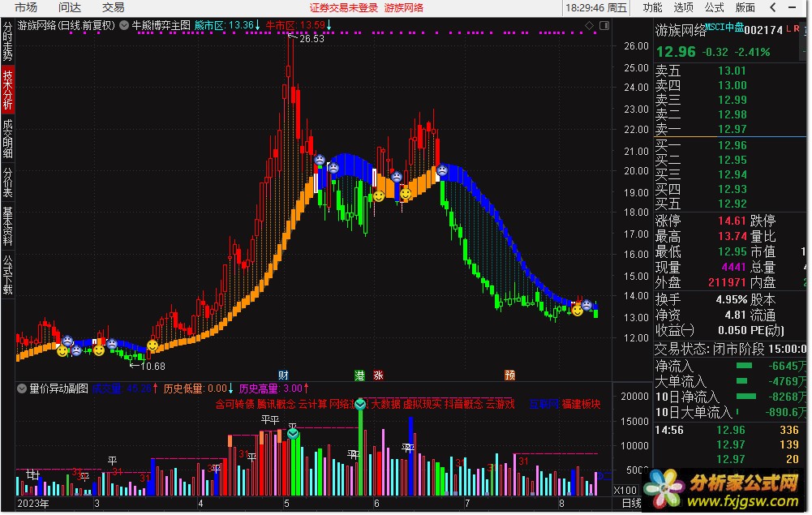This screenshot has width=812, height=515.
Task: Click the 10日净流入 row
Action: point(730,397)
